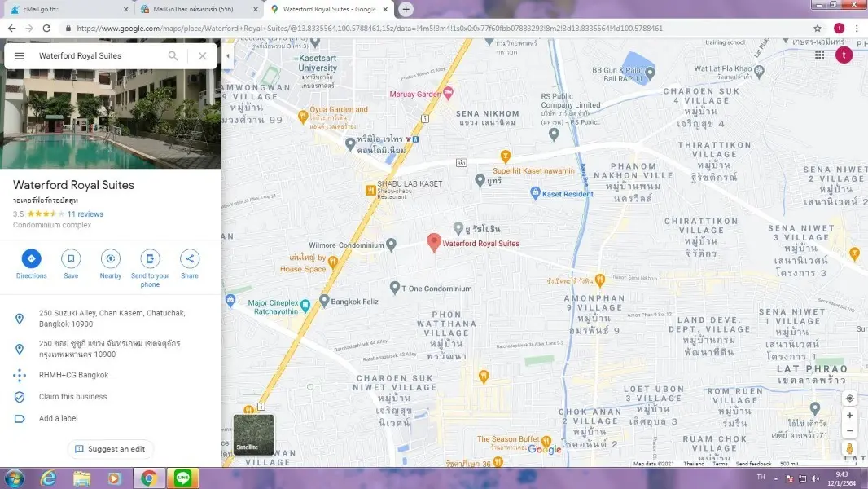Click the red Waterford Royal Suites pin
Image resolution: width=868 pixels, height=489 pixels.
coord(434,243)
